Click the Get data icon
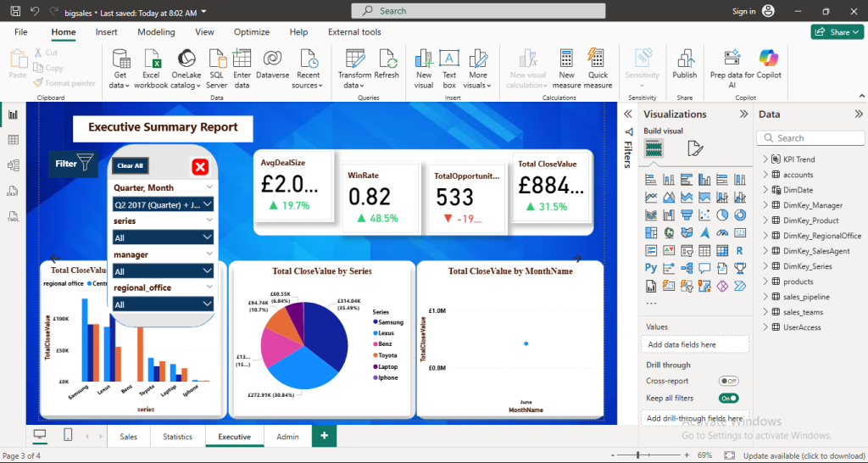This screenshot has height=463, width=868. 120,59
